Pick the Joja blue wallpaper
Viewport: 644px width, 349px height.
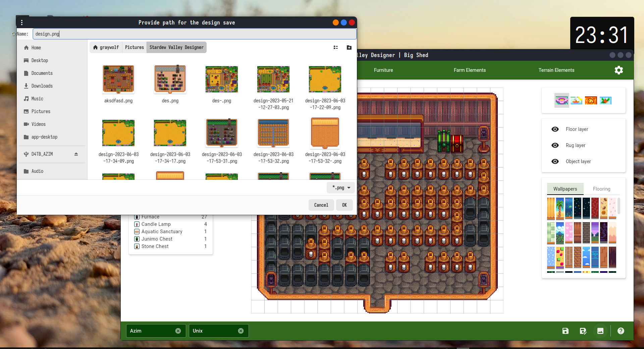[x=595, y=257]
